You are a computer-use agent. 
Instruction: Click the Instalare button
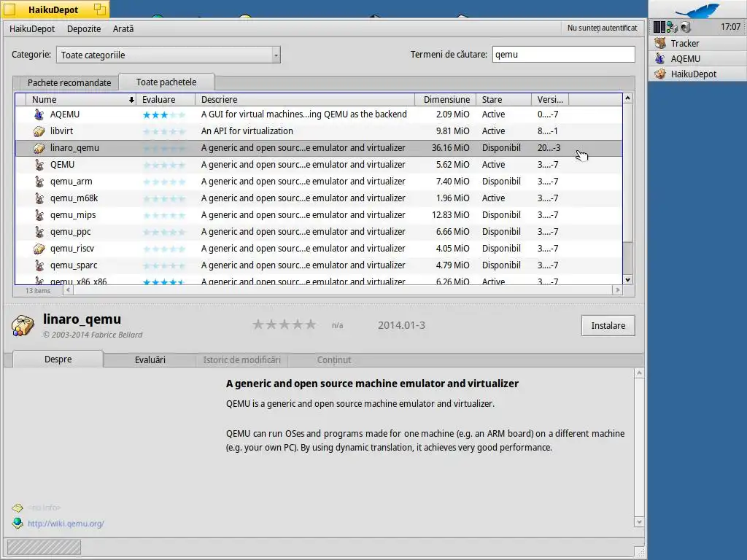[608, 326]
